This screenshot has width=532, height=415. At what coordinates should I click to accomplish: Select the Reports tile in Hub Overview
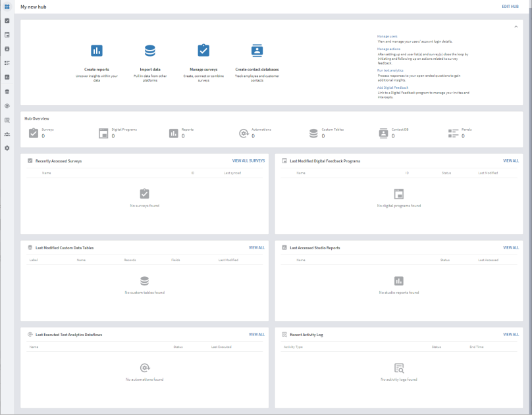coord(181,133)
